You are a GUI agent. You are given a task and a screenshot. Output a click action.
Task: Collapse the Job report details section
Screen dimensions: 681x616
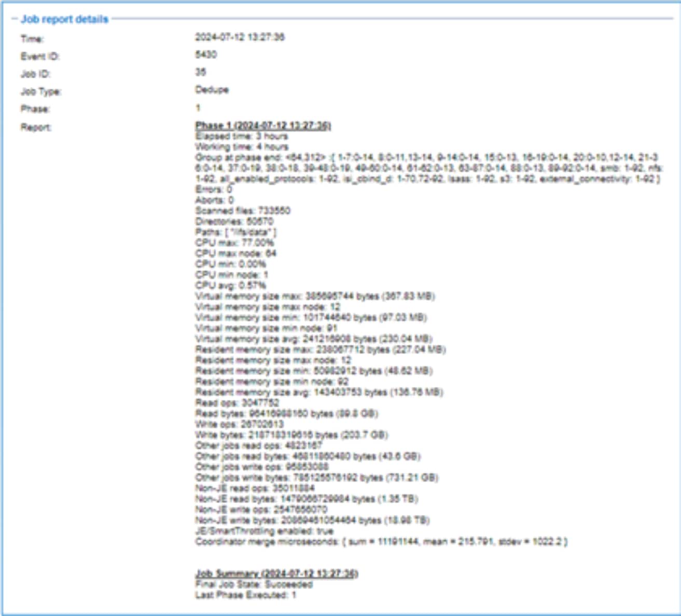click(15, 19)
